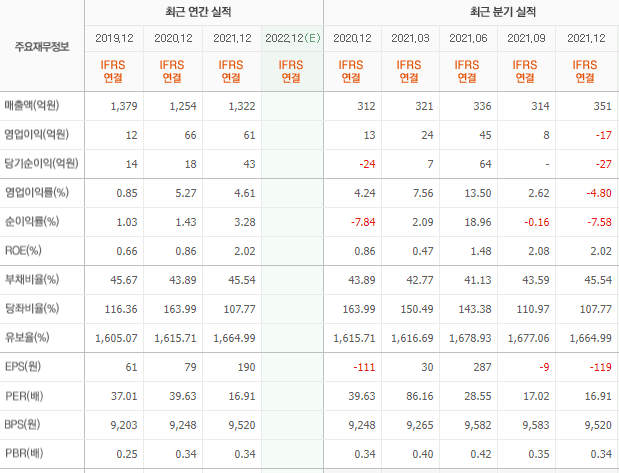This screenshot has width=619, height=473.
Task: Click the 0.25 PBR value
Action: 127,454
